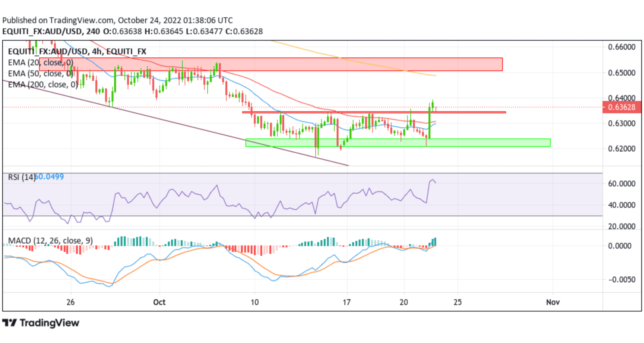Click the date label 25 on time axis
The image size is (644, 343).
pos(458,302)
